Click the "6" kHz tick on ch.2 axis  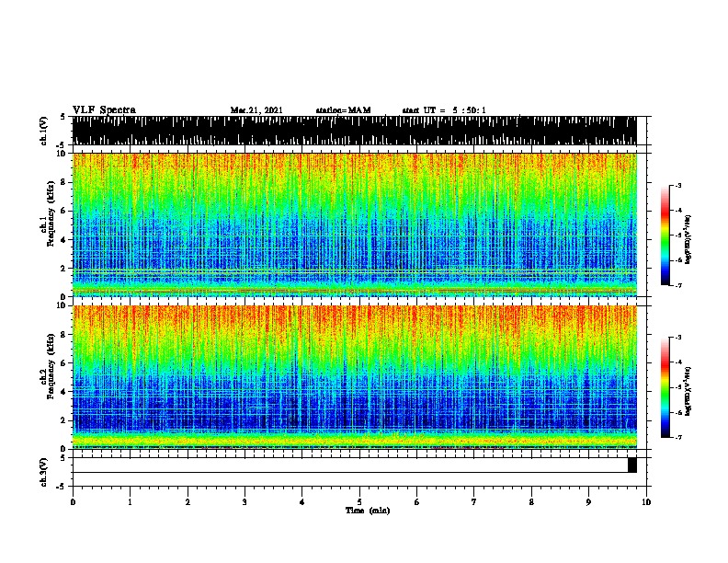pos(64,362)
